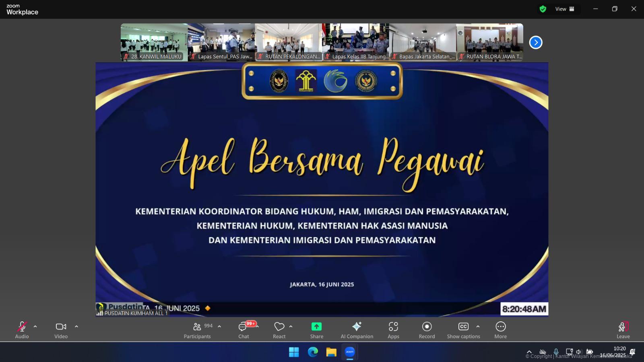
Task: Launch Microsoft Edge from the taskbar
Action: point(313,352)
